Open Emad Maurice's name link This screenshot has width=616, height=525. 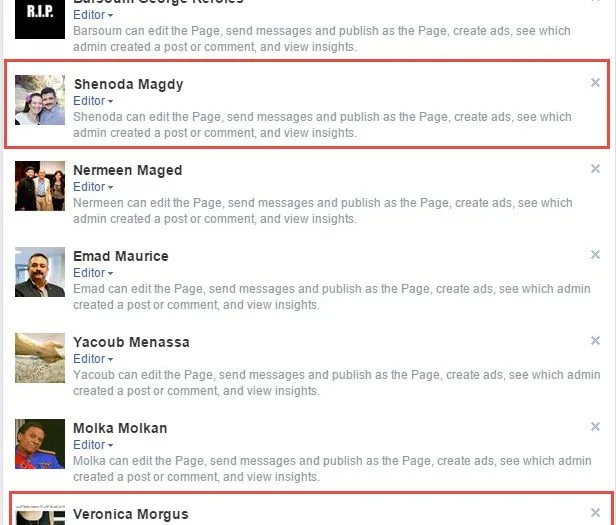coord(121,256)
